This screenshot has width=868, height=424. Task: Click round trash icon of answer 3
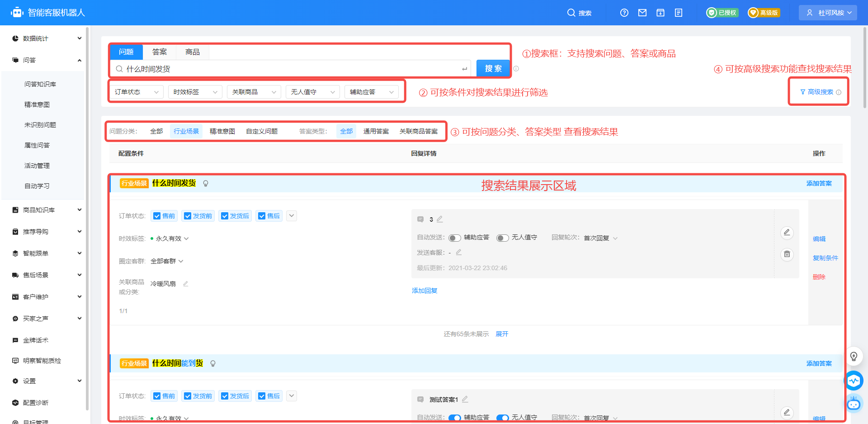click(787, 254)
